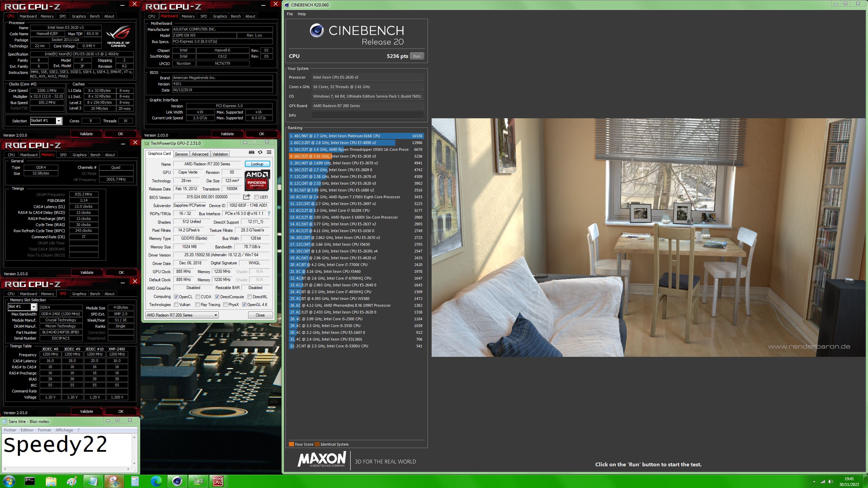Toggle the DirectML checkbox

pos(250,297)
